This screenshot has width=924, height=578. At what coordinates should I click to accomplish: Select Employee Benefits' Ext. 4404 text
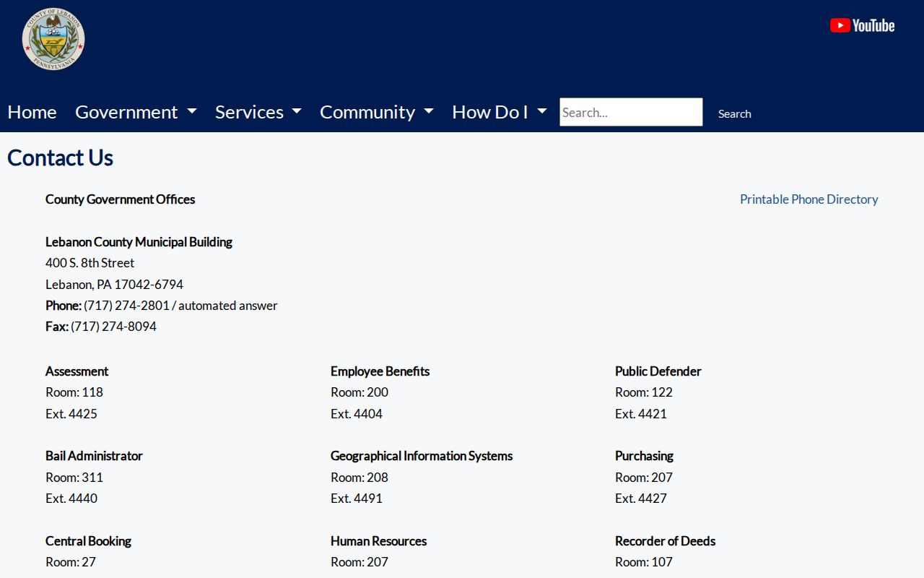point(357,414)
